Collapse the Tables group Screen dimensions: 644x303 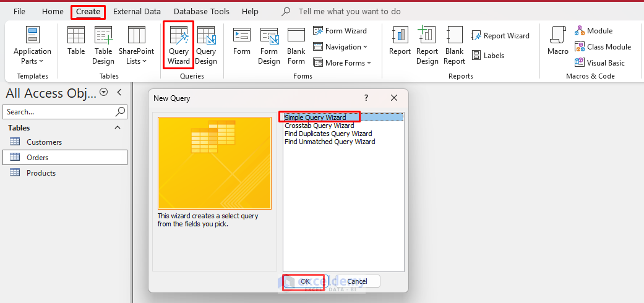coord(118,127)
